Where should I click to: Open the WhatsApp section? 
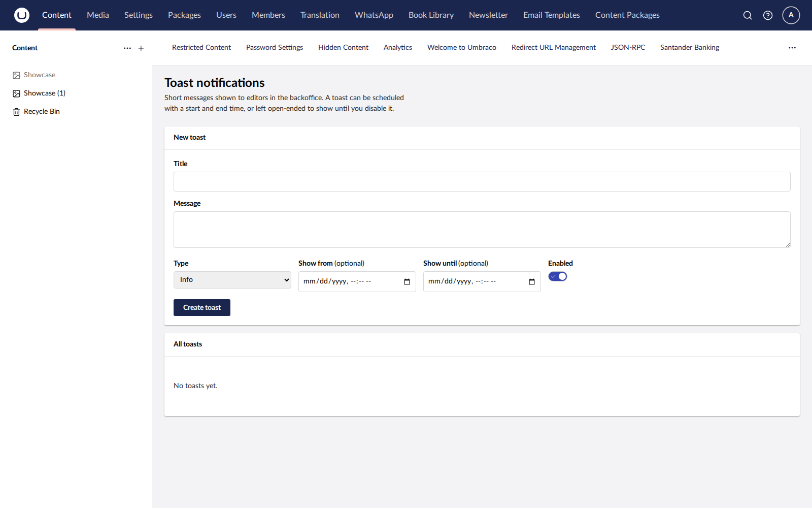pos(374,15)
